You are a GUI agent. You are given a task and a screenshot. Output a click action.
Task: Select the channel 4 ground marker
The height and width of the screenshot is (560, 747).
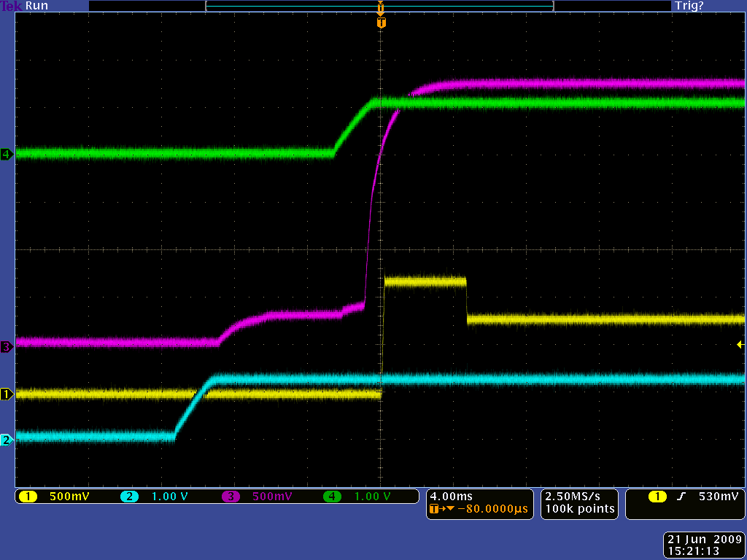[7, 154]
